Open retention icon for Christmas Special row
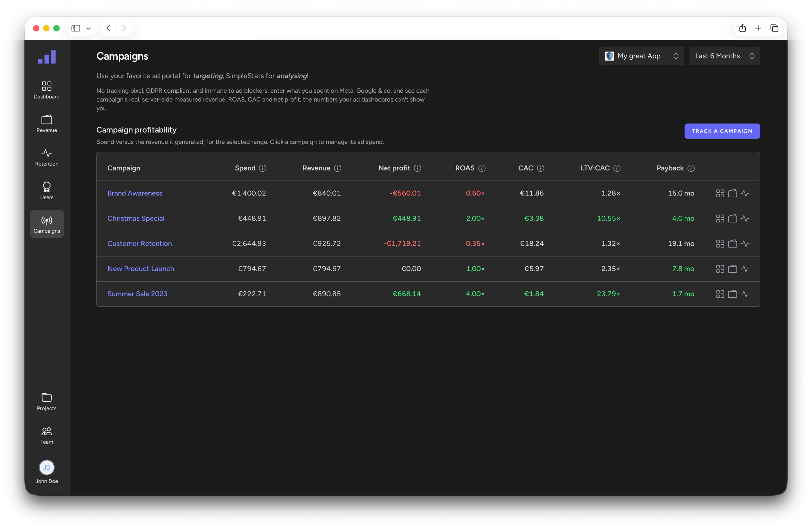Image resolution: width=812 pixels, height=528 pixels. [x=745, y=219]
